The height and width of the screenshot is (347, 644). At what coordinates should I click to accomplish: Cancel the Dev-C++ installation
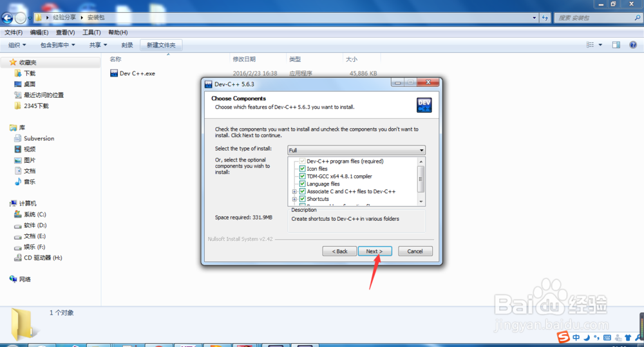point(415,251)
